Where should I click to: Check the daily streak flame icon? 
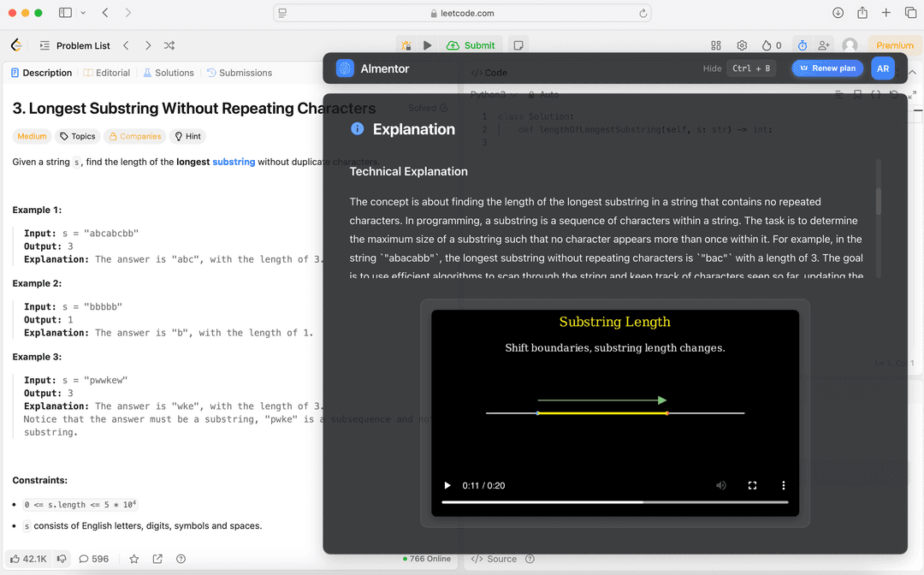767,44
